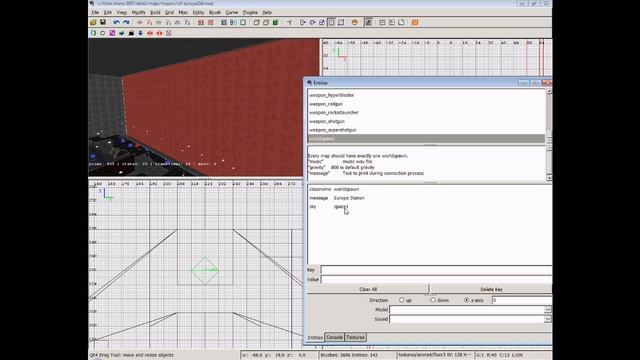The width and height of the screenshot is (640, 360).
Task: Click the dark blue down-arrow icon in second toolbar
Action: pos(141,33)
